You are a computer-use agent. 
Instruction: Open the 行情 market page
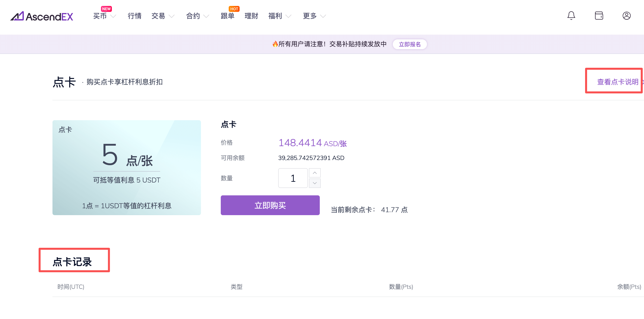[x=134, y=16]
